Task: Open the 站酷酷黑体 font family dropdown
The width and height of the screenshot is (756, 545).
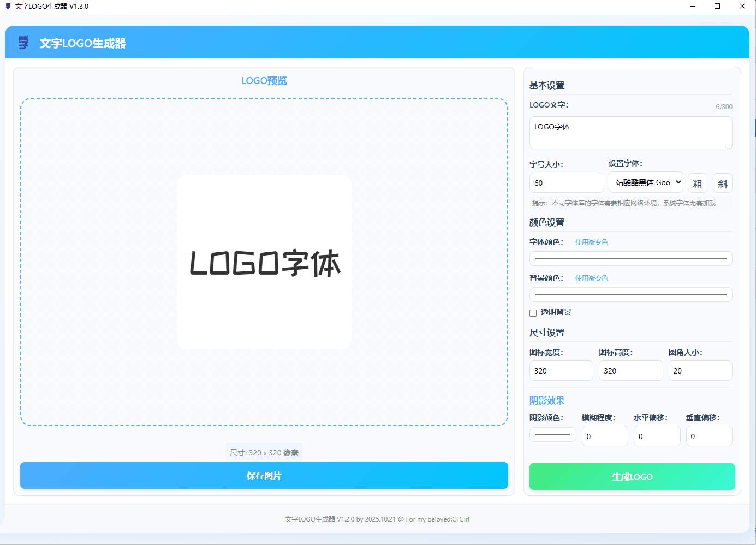Action: click(646, 182)
